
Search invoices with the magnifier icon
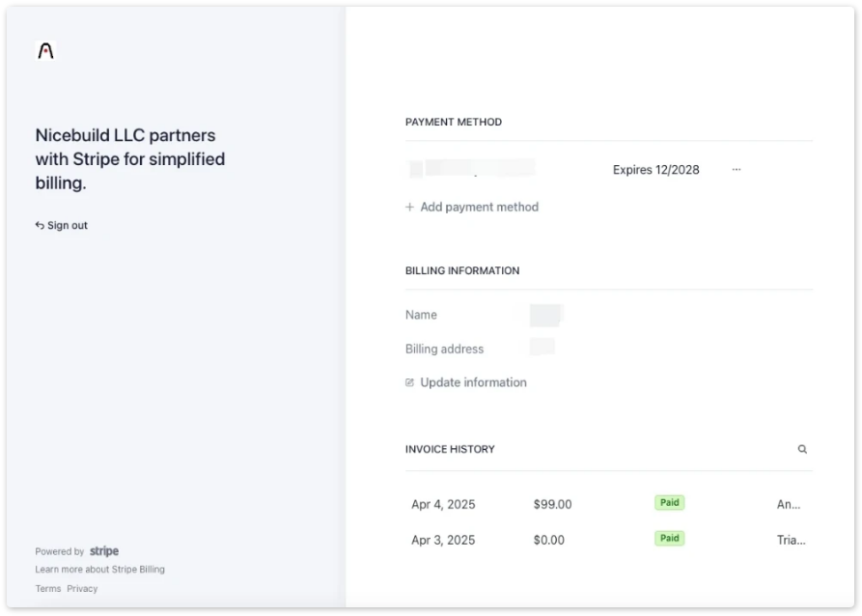click(802, 449)
